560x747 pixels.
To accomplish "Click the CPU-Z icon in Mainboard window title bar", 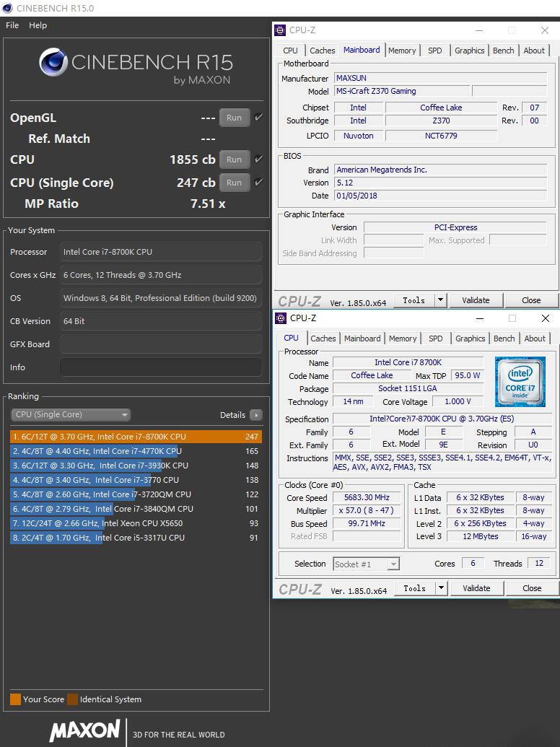I will point(280,30).
